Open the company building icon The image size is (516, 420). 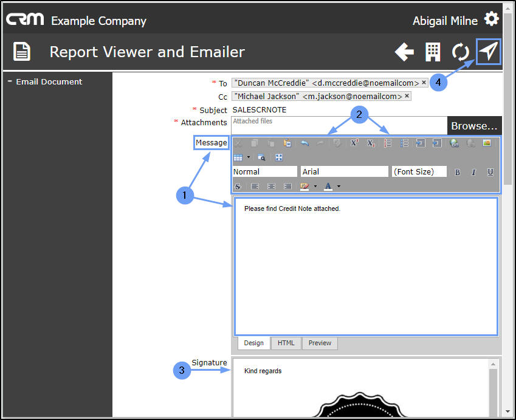click(x=432, y=52)
